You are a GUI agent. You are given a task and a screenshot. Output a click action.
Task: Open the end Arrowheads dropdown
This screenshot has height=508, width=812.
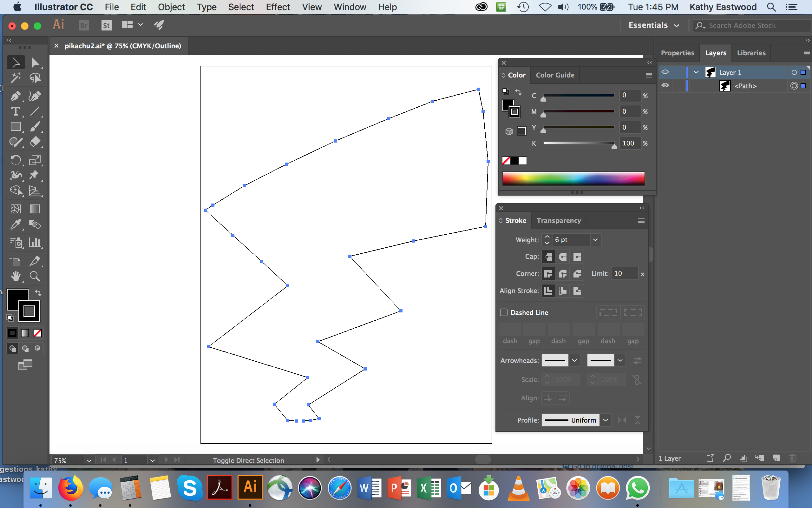[x=620, y=360]
